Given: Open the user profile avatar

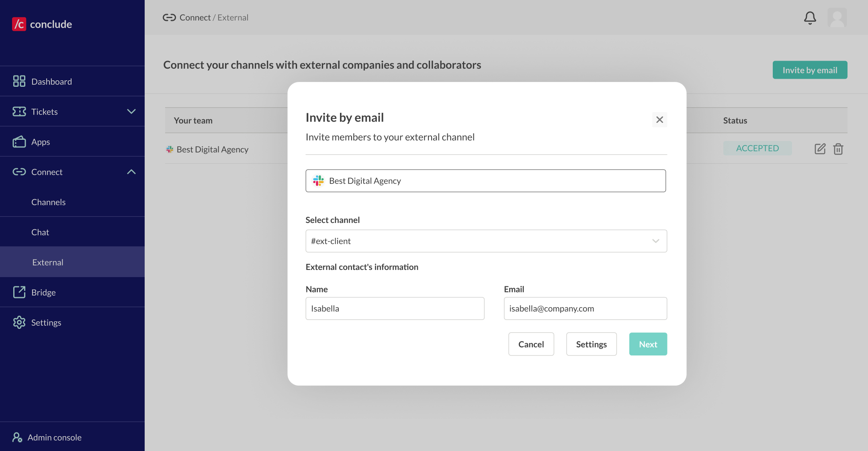Looking at the screenshot, I should 837,18.
